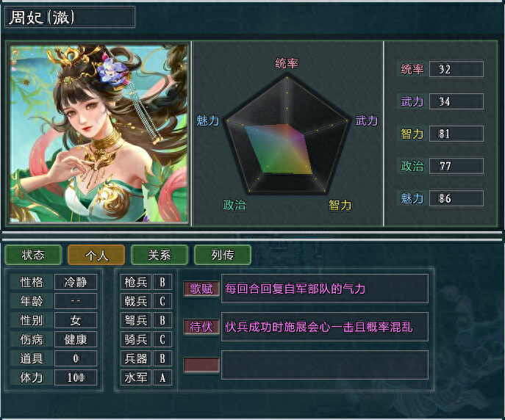Click the 统率 value field showing 32
Viewport: 505px width, 420px height.
coord(456,69)
